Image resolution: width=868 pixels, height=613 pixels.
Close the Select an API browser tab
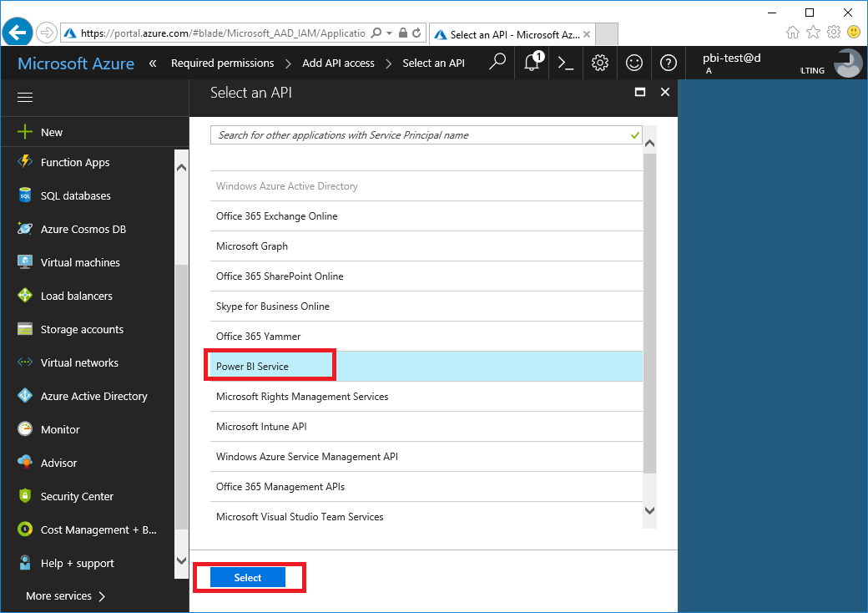point(587,34)
